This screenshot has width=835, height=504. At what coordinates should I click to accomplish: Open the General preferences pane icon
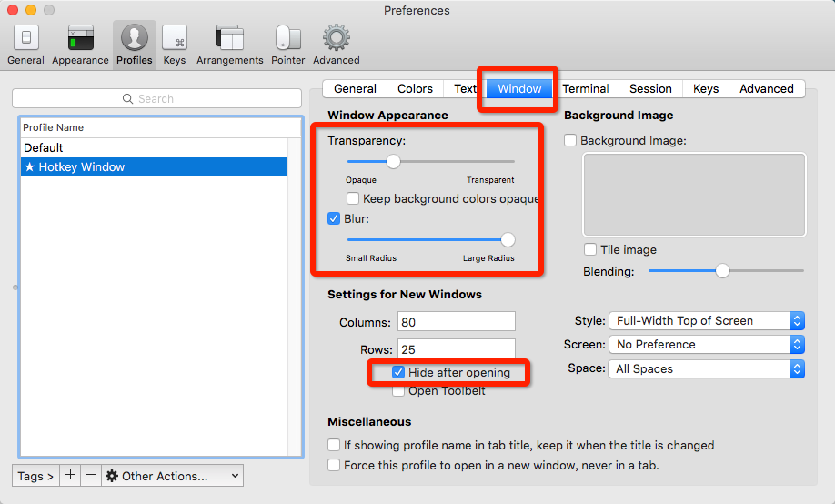point(25,44)
